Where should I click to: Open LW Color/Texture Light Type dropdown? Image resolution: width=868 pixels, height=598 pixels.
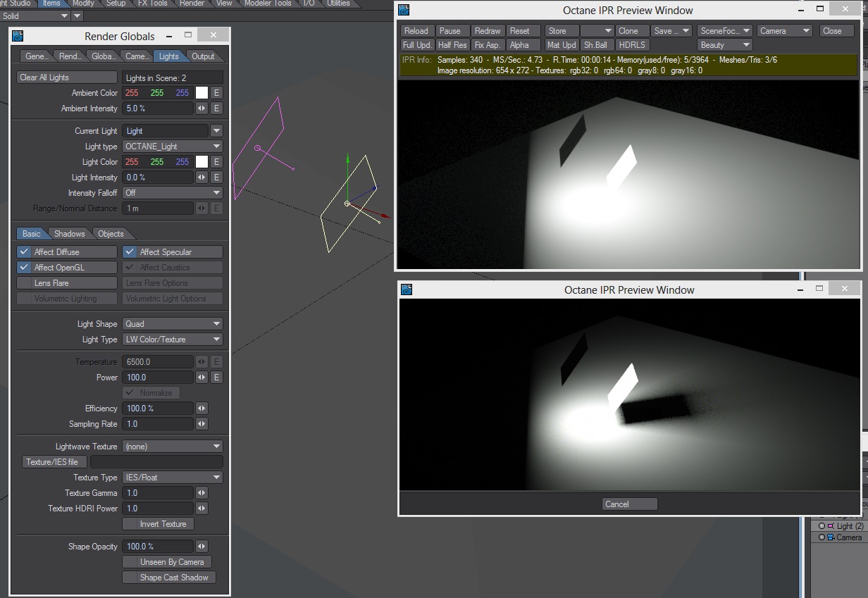click(173, 340)
